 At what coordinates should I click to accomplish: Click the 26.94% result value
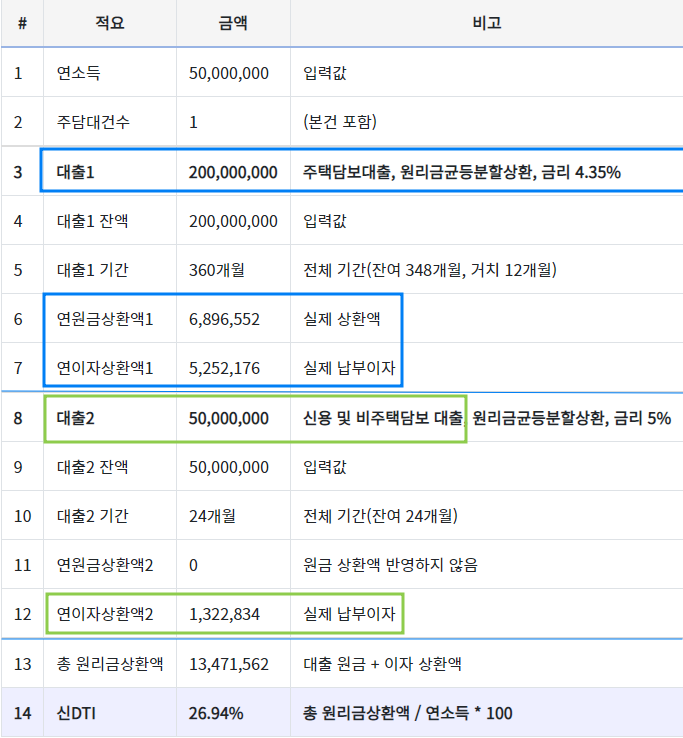216,714
